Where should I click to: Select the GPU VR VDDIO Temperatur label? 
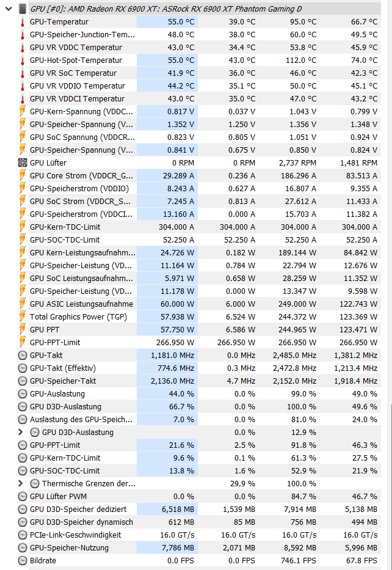pyautogui.click(x=78, y=86)
